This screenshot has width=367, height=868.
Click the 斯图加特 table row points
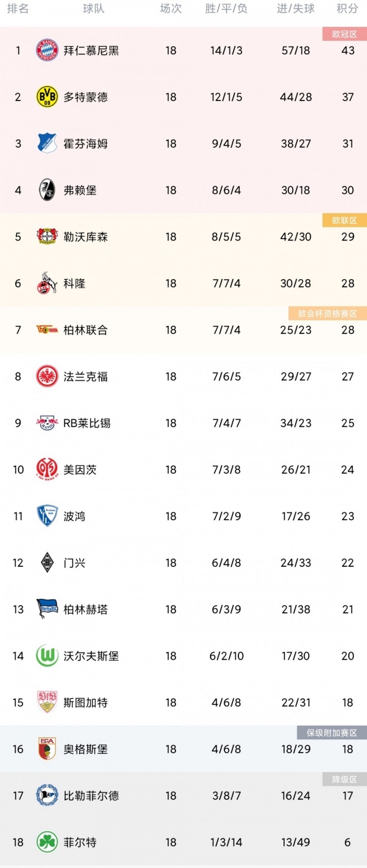[347, 702]
